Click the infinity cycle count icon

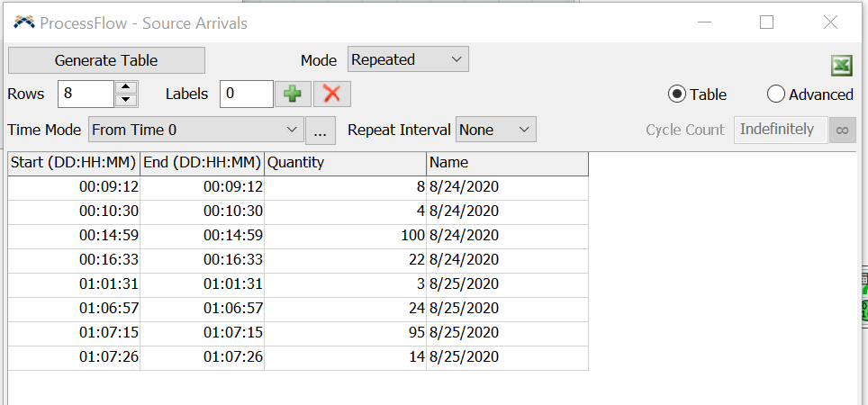click(843, 130)
